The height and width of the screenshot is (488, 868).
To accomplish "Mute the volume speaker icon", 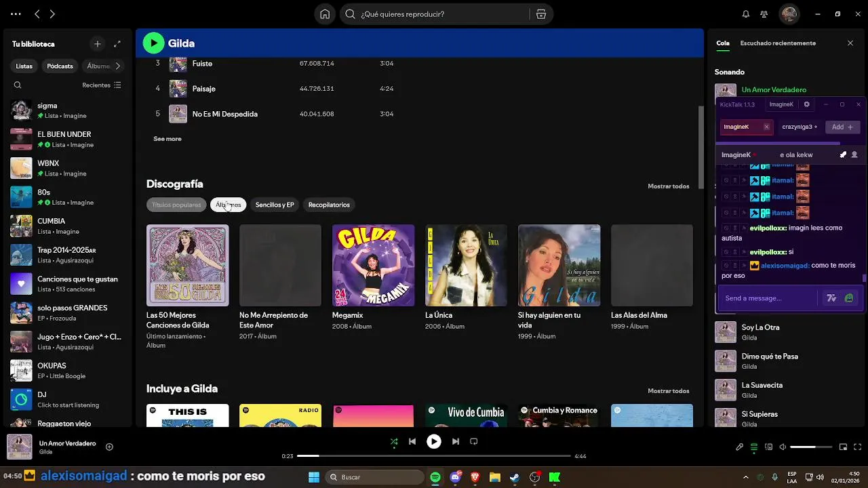I will click(783, 447).
